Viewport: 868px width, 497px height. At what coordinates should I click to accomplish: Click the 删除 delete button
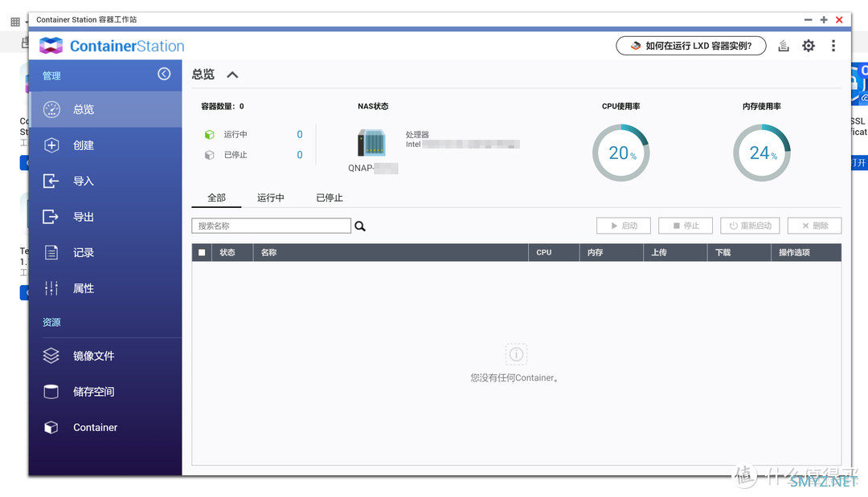tap(815, 226)
